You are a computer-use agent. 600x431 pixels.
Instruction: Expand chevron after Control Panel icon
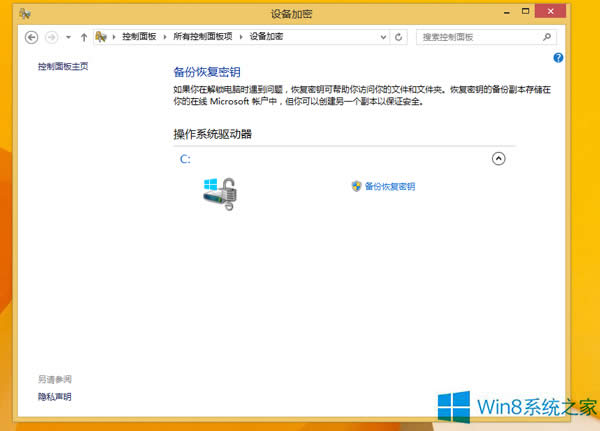click(114, 37)
